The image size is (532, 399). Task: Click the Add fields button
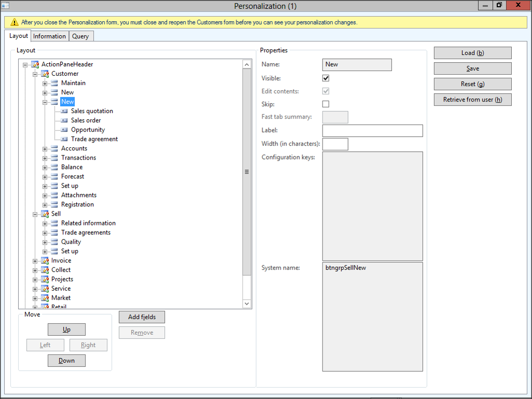click(142, 317)
